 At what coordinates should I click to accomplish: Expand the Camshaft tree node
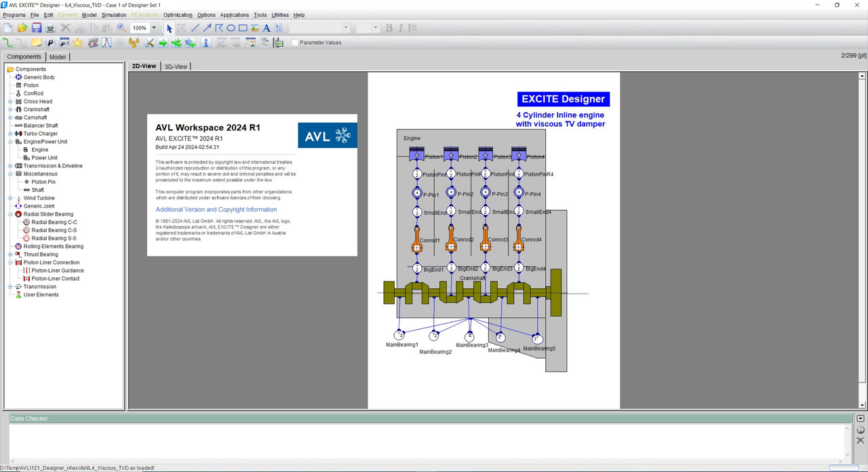10,117
